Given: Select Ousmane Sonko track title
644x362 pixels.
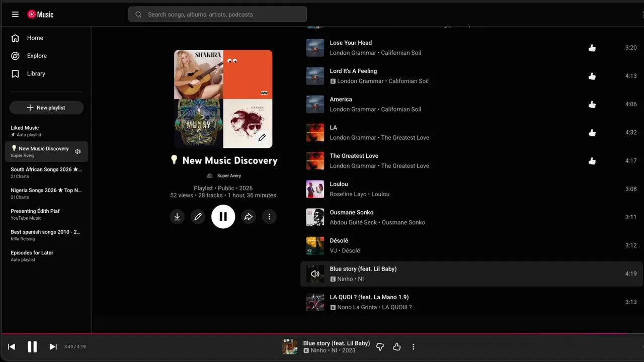Looking at the screenshot, I should click(351, 212).
